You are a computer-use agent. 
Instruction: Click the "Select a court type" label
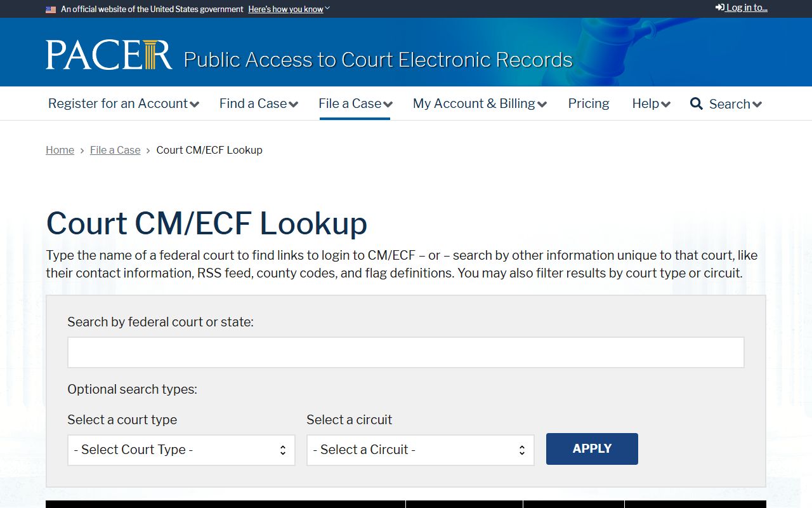click(122, 420)
